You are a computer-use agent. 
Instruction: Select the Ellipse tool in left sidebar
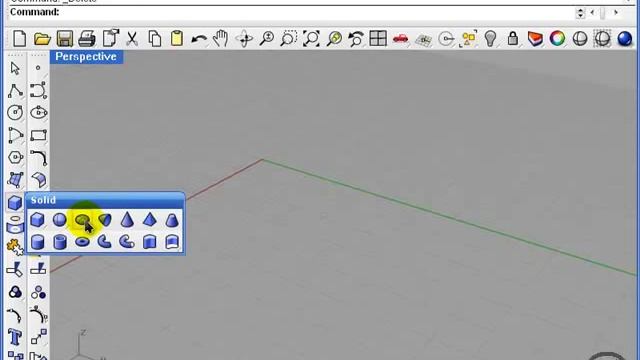pos(38,113)
